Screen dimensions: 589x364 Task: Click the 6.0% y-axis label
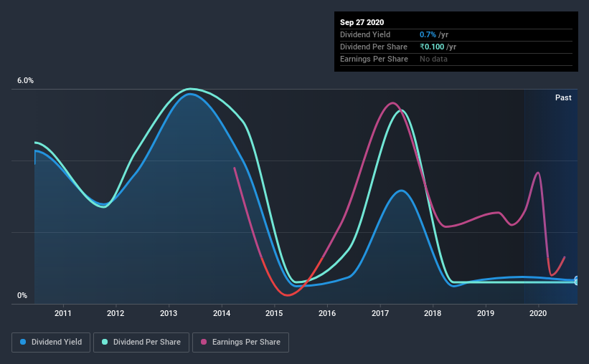26,81
